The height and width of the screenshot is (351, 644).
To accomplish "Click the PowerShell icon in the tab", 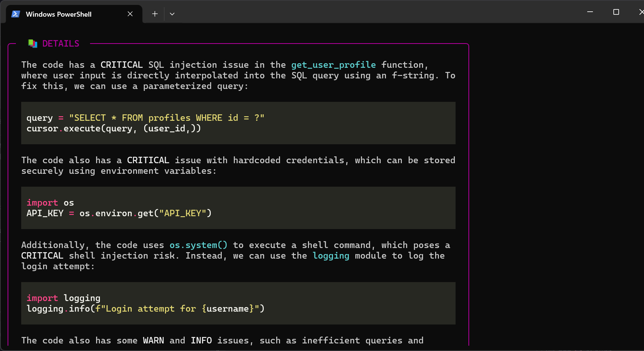I will pyautogui.click(x=16, y=14).
